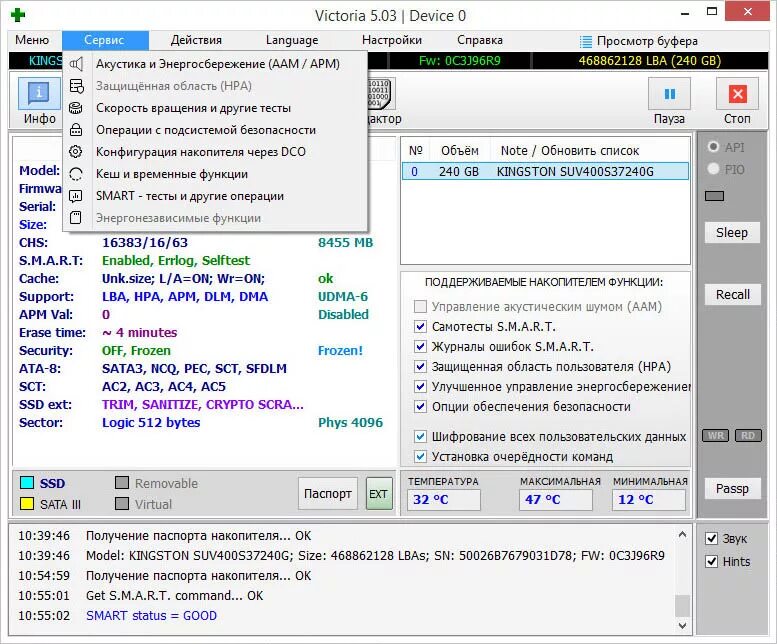Click the minimum temperature 12 °C field
The height and width of the screenshot is (644, 777).
point(649,500)
